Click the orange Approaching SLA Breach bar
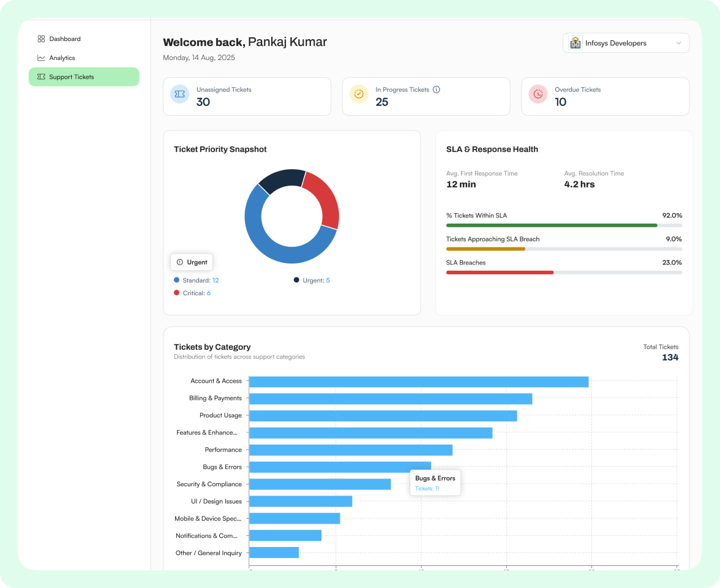Viewport: 720px width, 588px height. (486, 249)
